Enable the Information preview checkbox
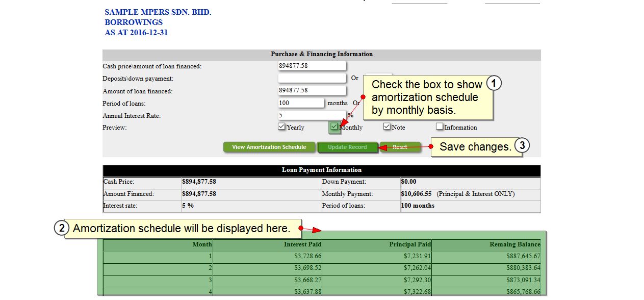The image size is (644, 300). [x=440, y=127]
